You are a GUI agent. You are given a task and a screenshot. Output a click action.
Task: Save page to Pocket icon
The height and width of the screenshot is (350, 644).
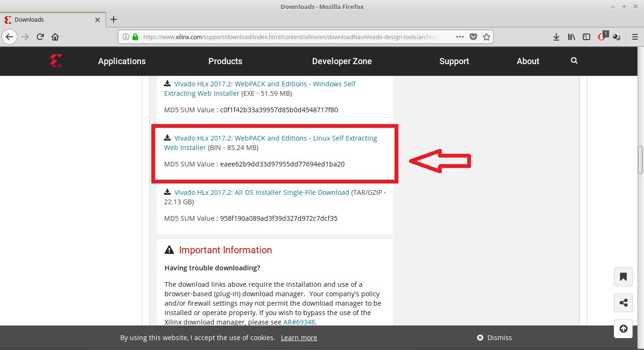coord(473,37)
